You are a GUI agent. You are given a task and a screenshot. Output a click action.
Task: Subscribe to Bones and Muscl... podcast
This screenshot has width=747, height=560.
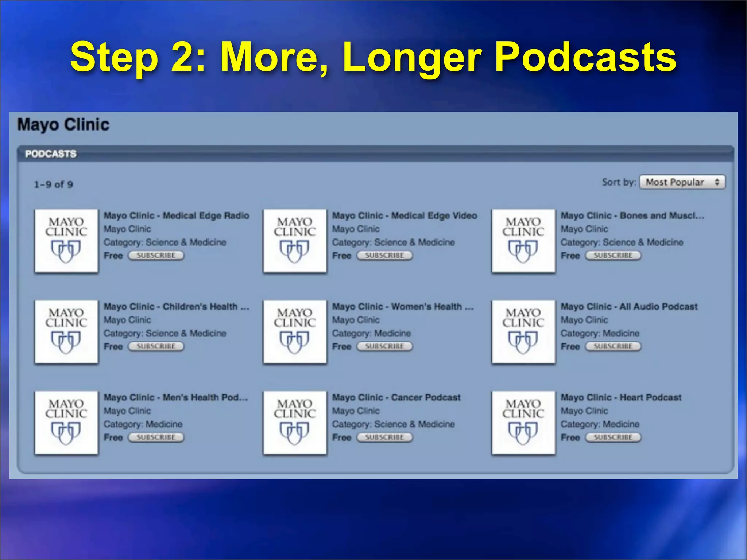(x=613, y=256)
